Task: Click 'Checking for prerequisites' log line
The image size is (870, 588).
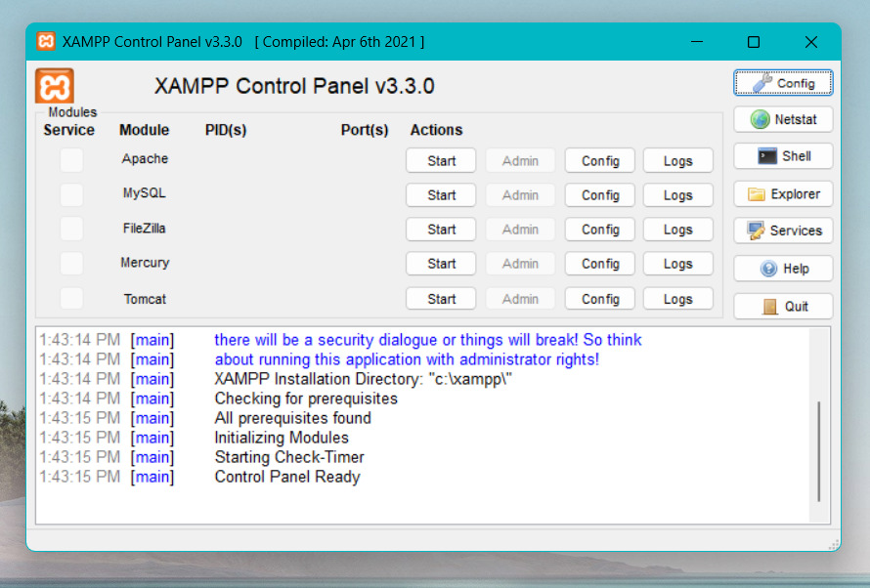Action: point(306,399)
